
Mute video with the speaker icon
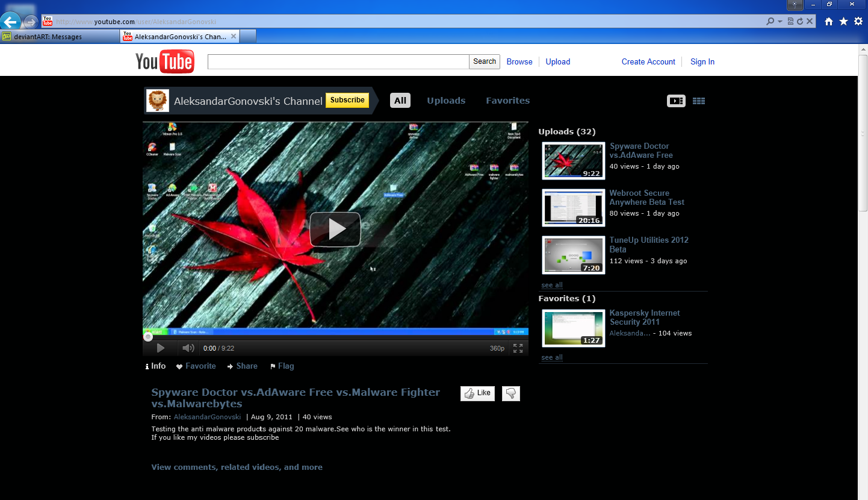coord(188,348)
